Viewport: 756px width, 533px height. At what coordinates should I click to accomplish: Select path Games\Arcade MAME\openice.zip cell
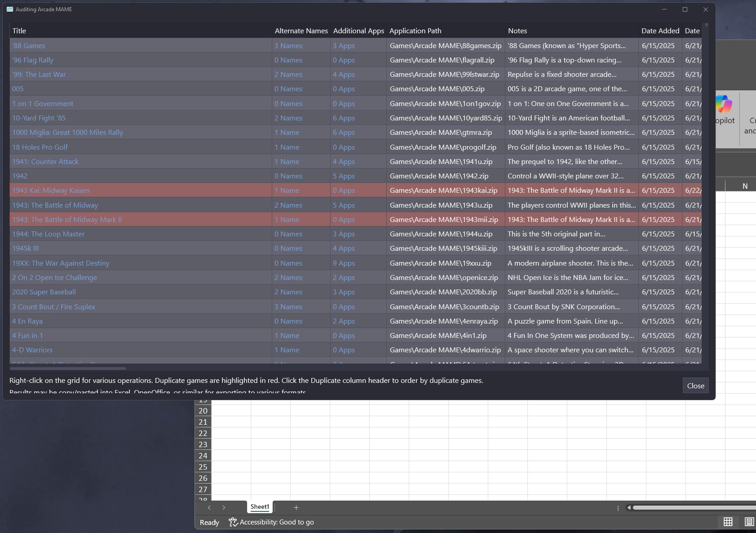tap(446, 278)
